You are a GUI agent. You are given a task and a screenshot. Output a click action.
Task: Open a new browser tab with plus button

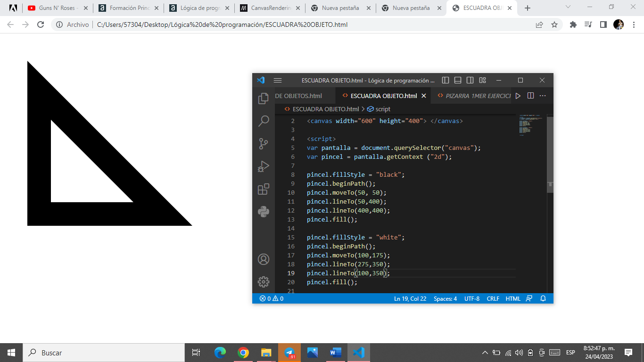(x=528, y=8)
